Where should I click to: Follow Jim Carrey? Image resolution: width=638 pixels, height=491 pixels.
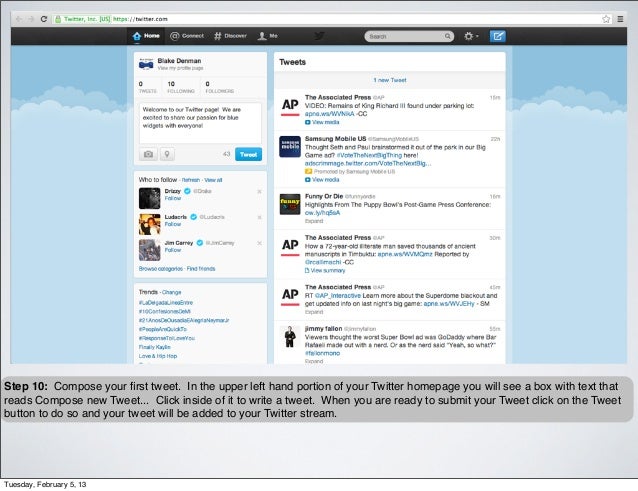click(173, 250)
